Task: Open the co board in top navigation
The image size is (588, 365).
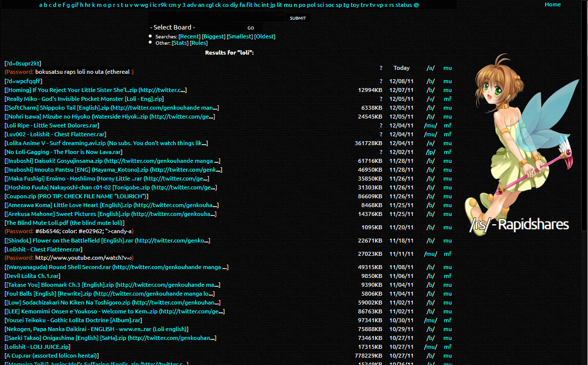Action: 226,5
